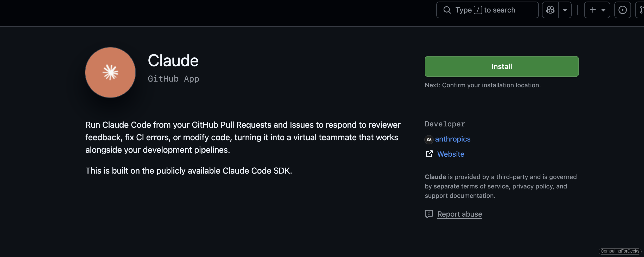Open the Report abuse link

click(x=459, y=214)
